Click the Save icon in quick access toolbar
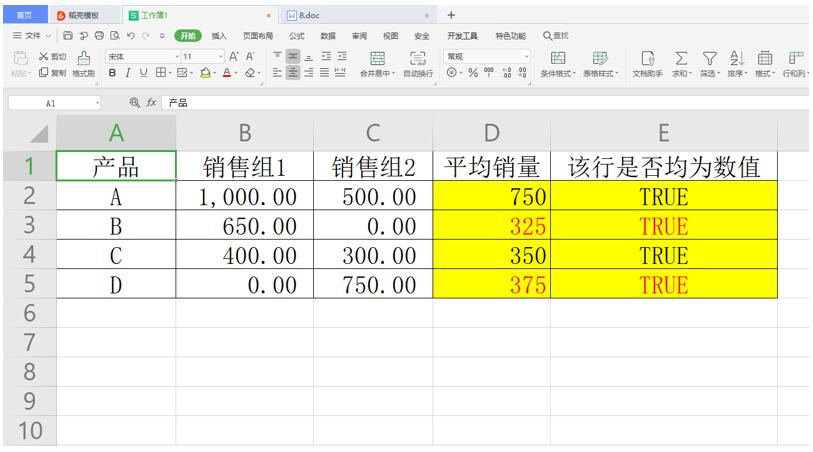The width and height of the screenshot is (813, 452). click(x=68, y=36)
